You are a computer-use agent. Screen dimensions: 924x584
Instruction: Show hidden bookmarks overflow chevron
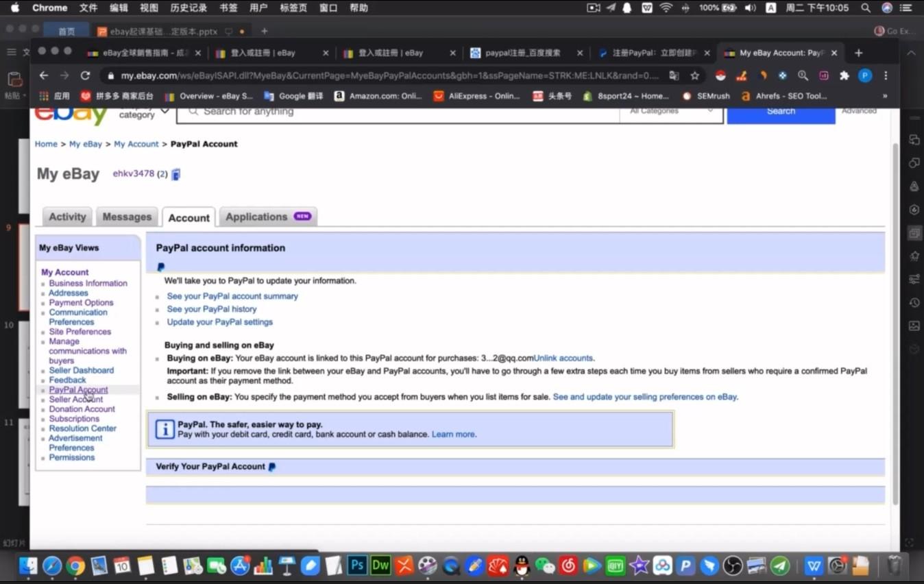pos(884,96)
